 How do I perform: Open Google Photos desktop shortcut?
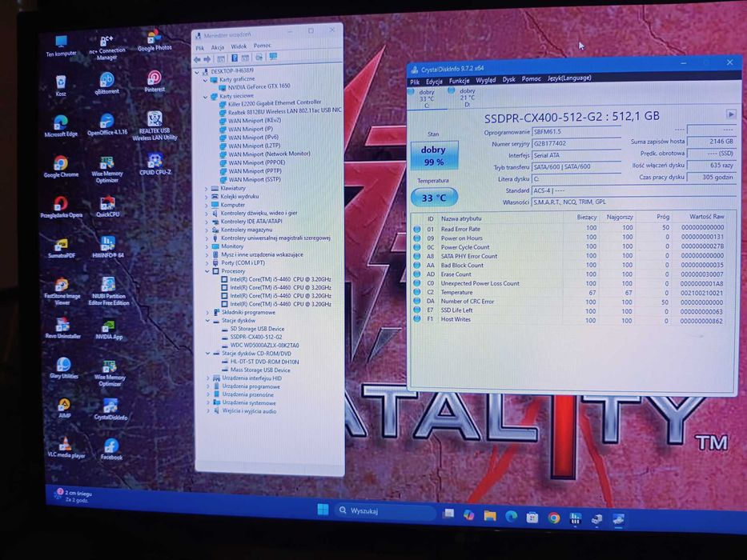tap(155, 40)
